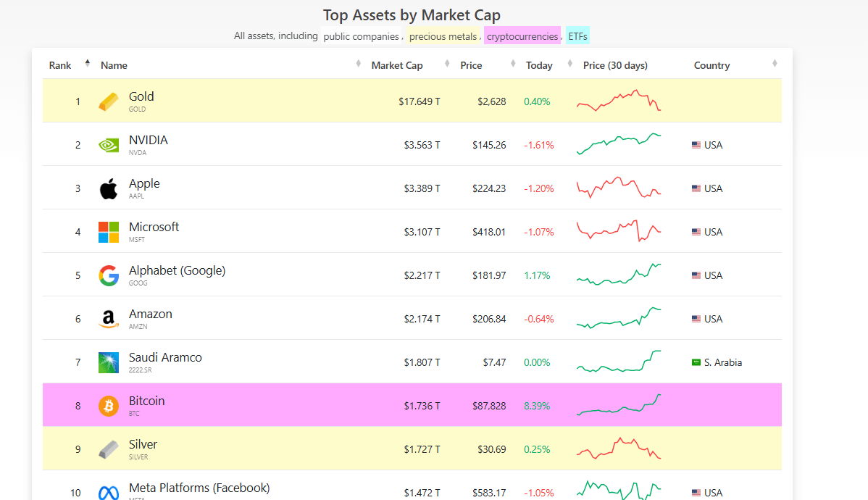The height and width of the screenshot is (500, 868).
Task: Click Gold's 30-day price chart
Action: [x=619, y=101]
